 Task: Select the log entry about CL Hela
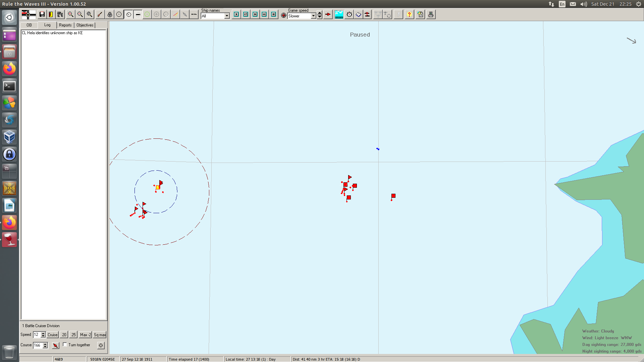[52, 33]
